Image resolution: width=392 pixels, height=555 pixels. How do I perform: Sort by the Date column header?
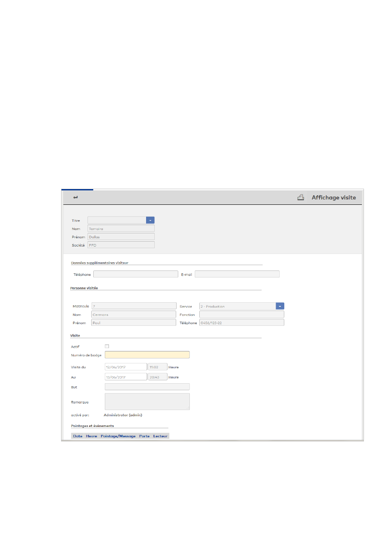coord(78,436)
